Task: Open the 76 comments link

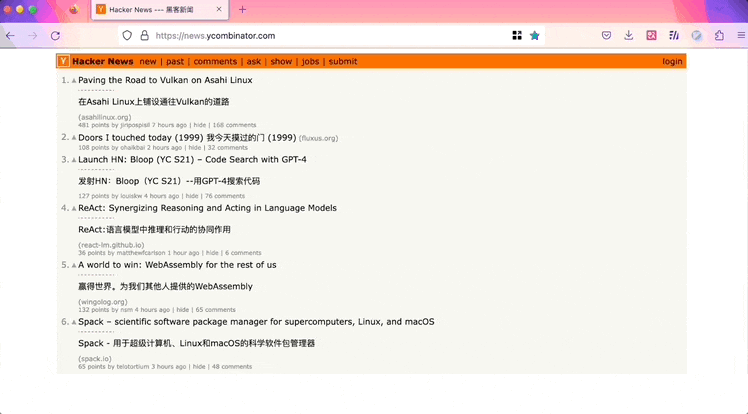Action: (225, 196)
